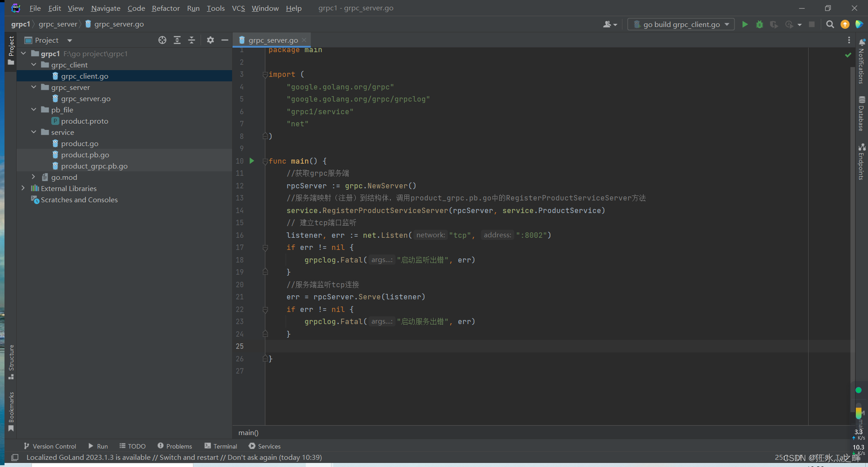Click the disabled Stop button in toolbar

812,24
